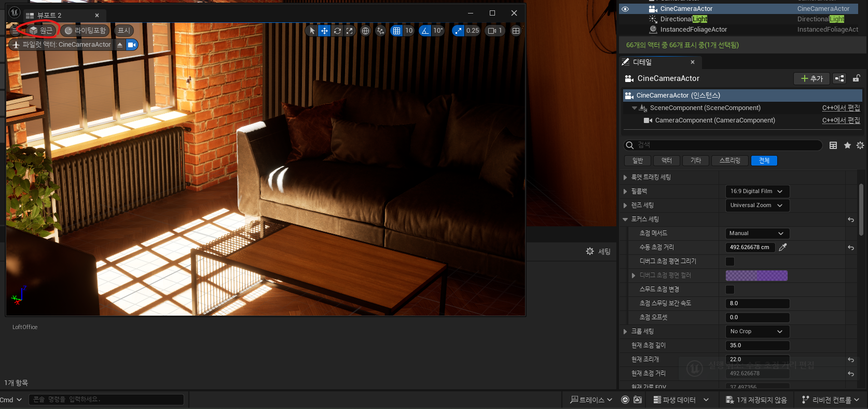Open grid snap value 10 dropdown
Image resolution: width=868 pixels, height=409 pixels.
pos(409,31)
